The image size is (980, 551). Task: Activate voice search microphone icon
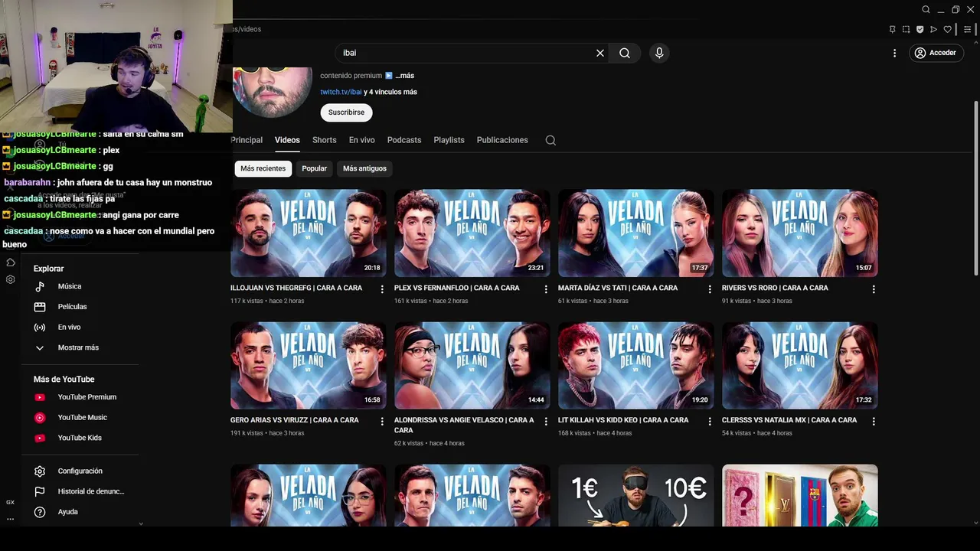659,53
